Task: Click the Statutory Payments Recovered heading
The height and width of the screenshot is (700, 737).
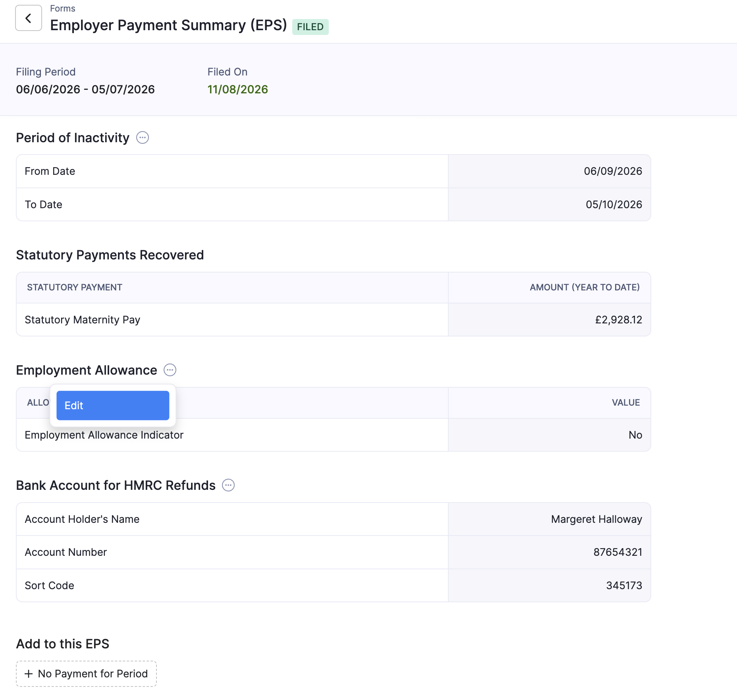Action: pos(110,255)
